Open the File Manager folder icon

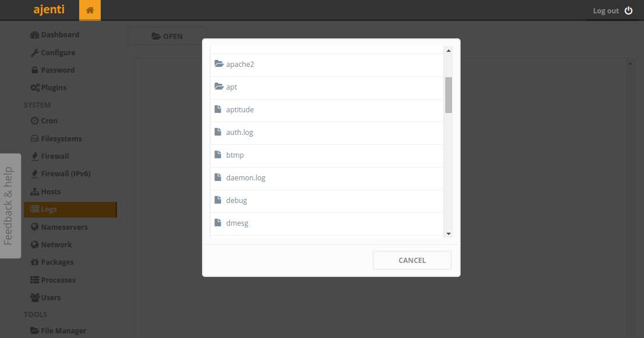[x=34, y=330]
